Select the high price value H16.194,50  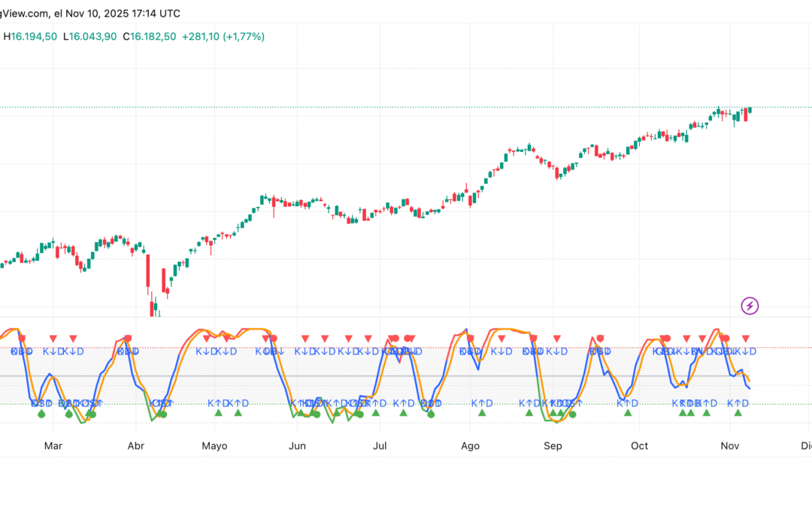(x=30, y=35)
